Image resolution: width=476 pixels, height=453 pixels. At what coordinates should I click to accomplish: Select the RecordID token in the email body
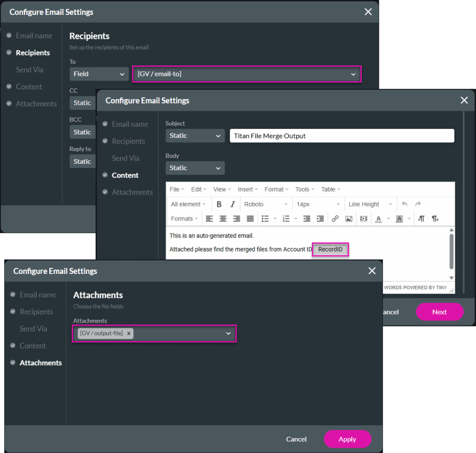tap(330, 249)
